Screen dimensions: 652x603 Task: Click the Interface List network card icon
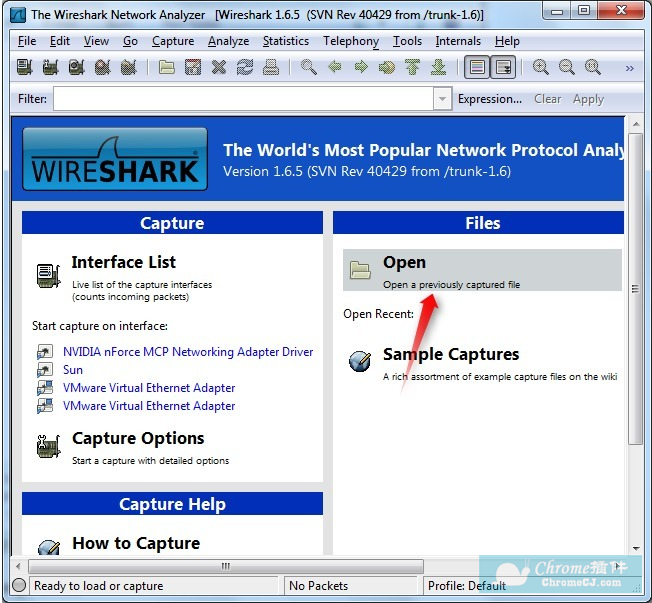tap(49, 275)
